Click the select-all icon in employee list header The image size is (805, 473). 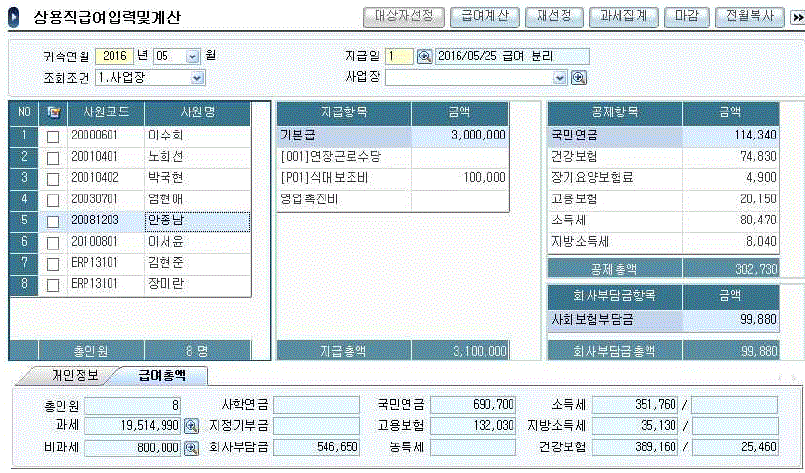(x=53, y=112)
